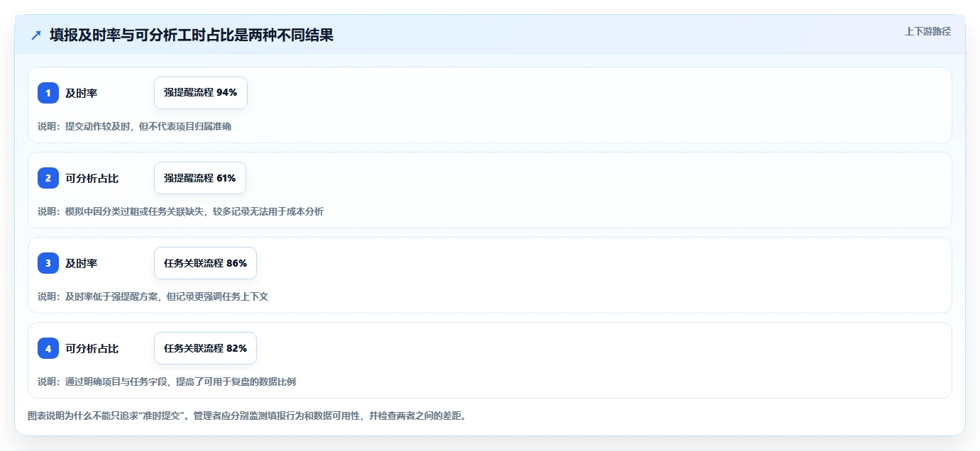Click the 强提醒流程 94% pill

(x=201, y=93)
